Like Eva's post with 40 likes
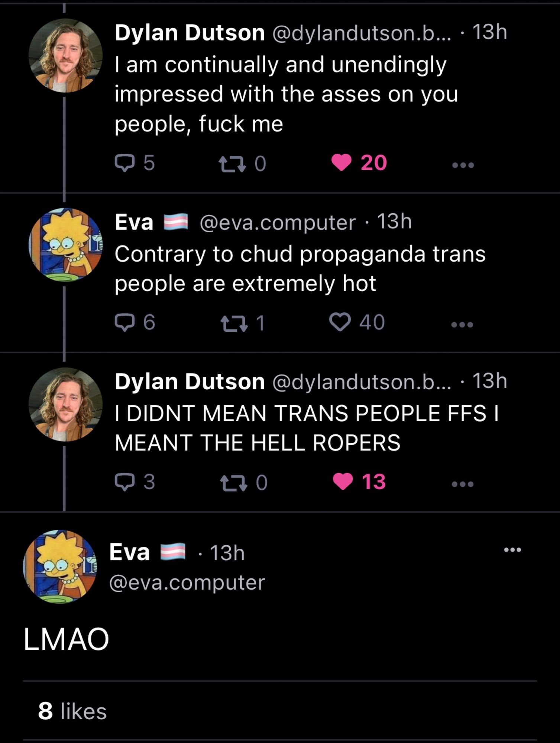560x743 pixels. click(x=357, y=322)
